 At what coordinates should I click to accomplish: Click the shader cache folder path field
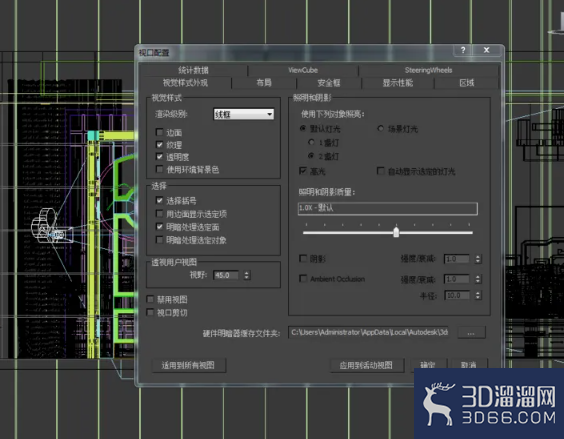[x=369, y=332]
